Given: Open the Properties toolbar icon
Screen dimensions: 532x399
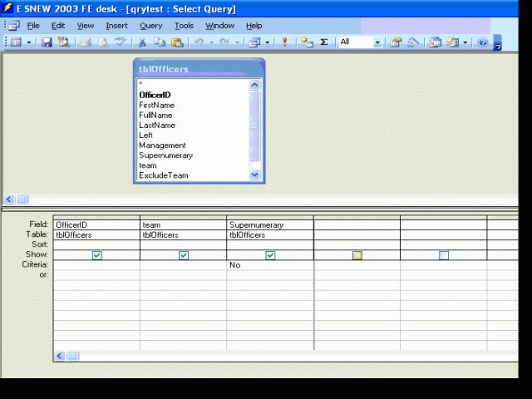Looking at the screenshot, I should point(396,42).
